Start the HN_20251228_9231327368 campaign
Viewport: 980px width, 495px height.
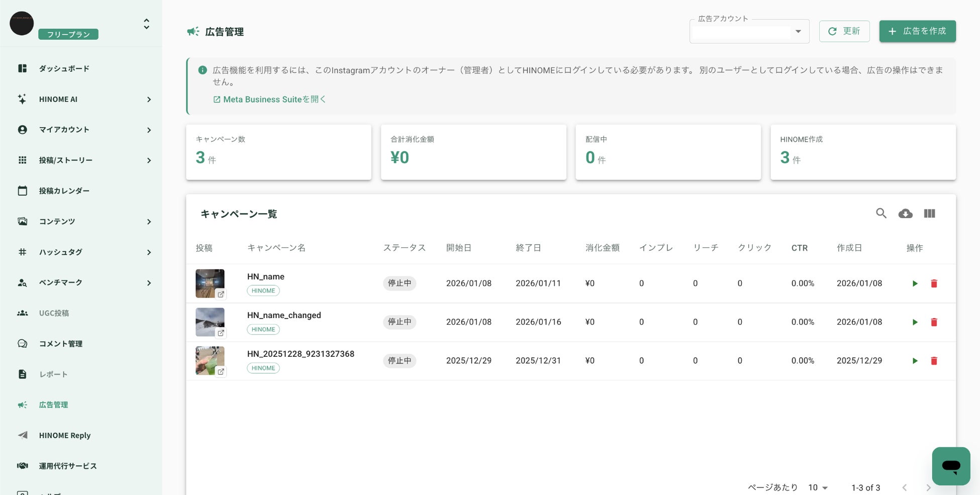[x=915, y=361]
